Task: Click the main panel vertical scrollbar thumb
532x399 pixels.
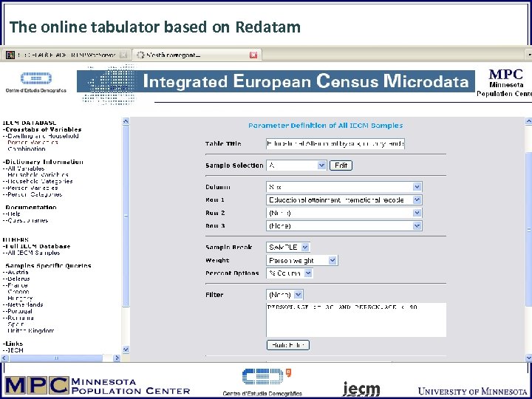Action: click(x=528, y=229)
